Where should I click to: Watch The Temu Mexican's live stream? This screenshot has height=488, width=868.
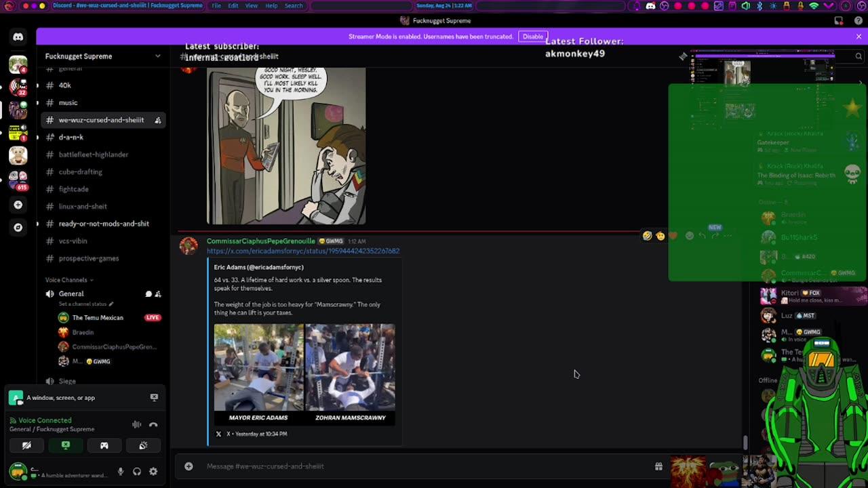coord(153,318)
